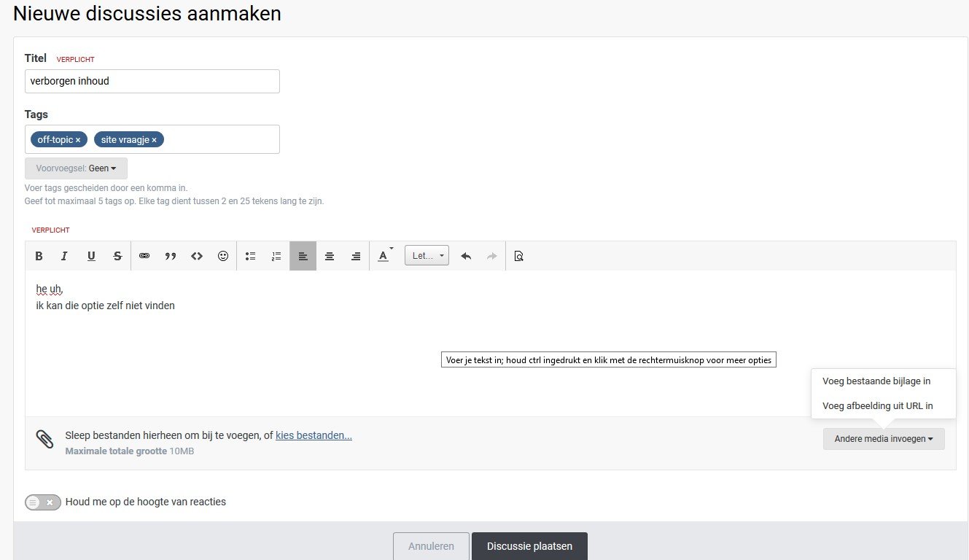Insert a hyperlink with link icon
Screen dimensions: 969x560
click(x=144, y=256)
